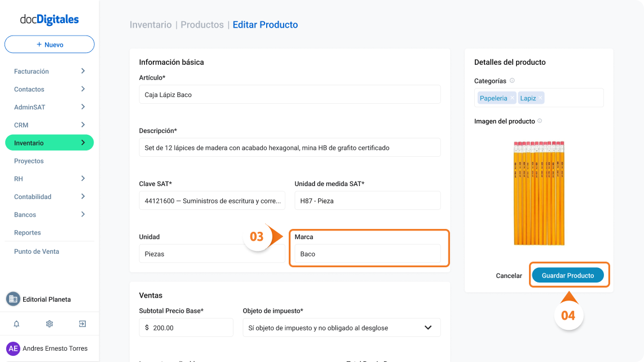Image resolution: width=644 pixels, height=362 pixels.
Task: Expand the Bancos menu chevron
Action: tap(83, 214)
